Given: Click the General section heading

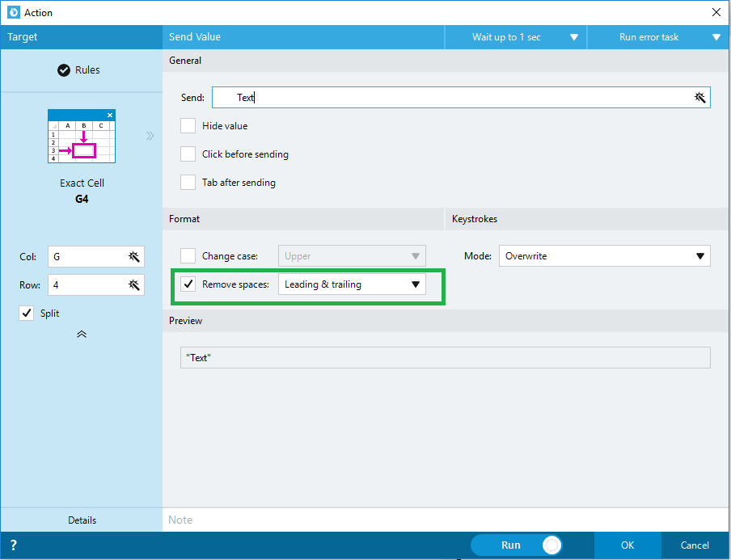Looking at the screenshot, I should (185, 60).
